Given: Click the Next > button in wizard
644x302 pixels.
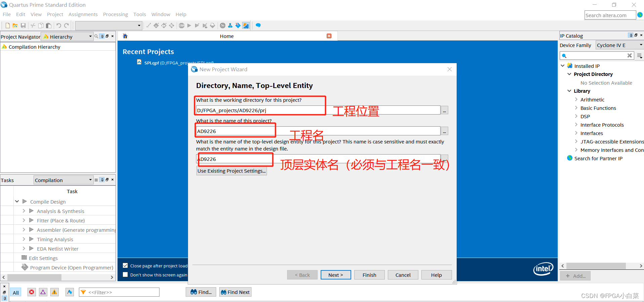Looking at the screenshot, I should click(336, 275).
